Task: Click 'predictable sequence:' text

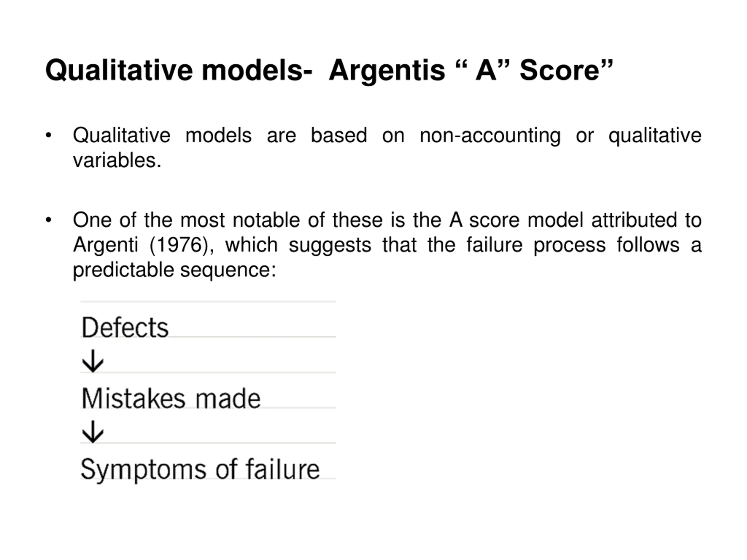Action: (174, 270)
